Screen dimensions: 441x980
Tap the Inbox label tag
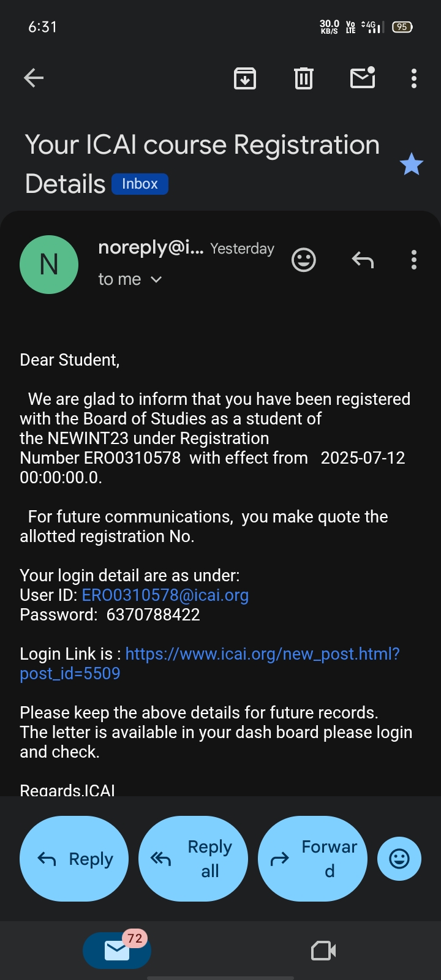(x=140, y=184)
